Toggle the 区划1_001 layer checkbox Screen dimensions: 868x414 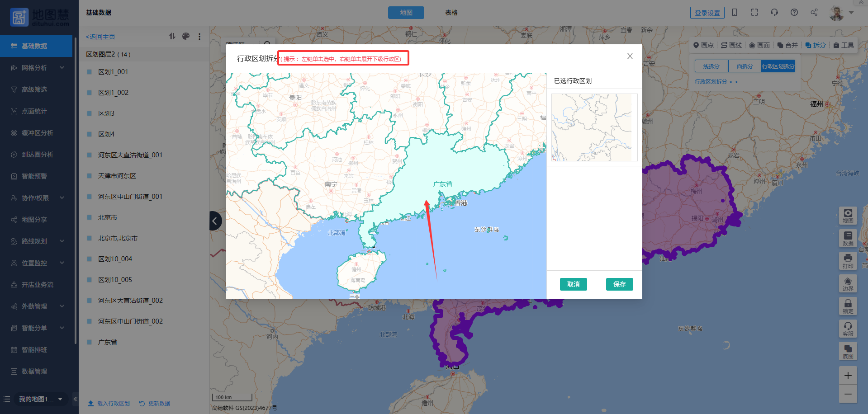tap(90, 72)
